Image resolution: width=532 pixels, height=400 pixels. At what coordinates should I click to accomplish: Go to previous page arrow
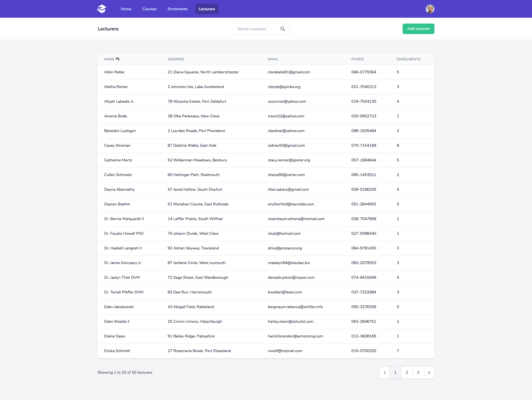385,373
